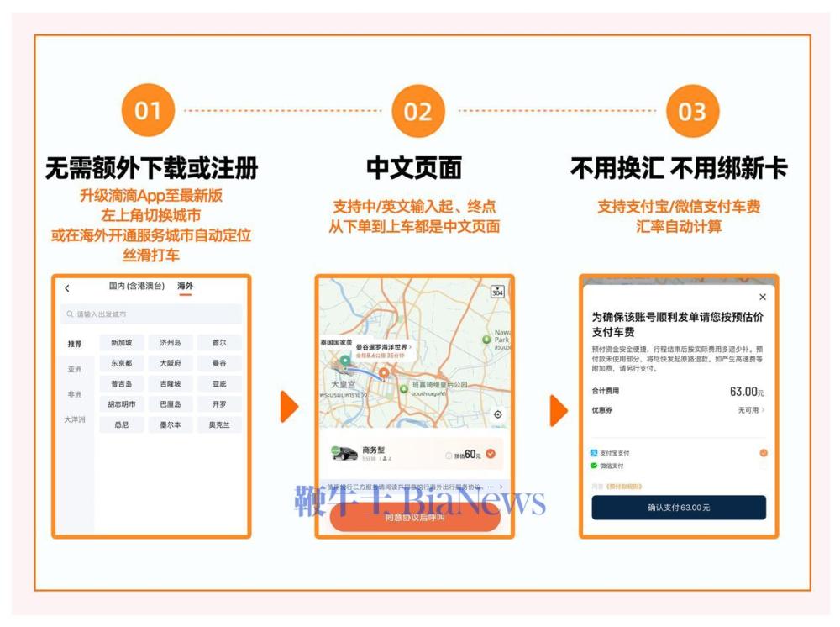Tap the back arrow in city selector
This screenshot has width=840, height=627.
click(x=67, y=289)
